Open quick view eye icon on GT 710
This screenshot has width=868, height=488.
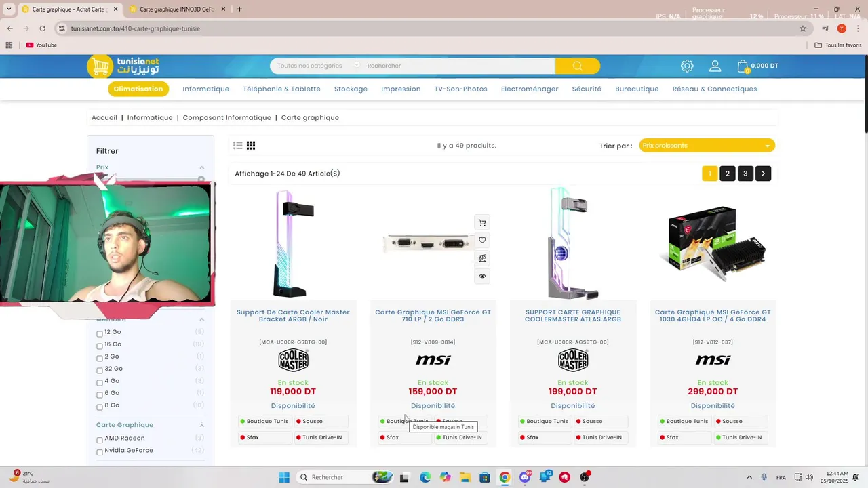coord(482,276)
